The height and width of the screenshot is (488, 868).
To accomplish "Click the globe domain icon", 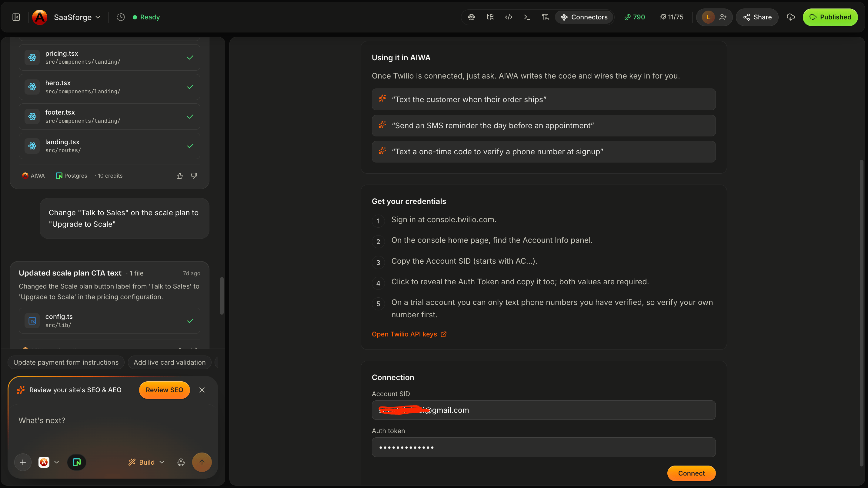I will click(x=471, y=17).
